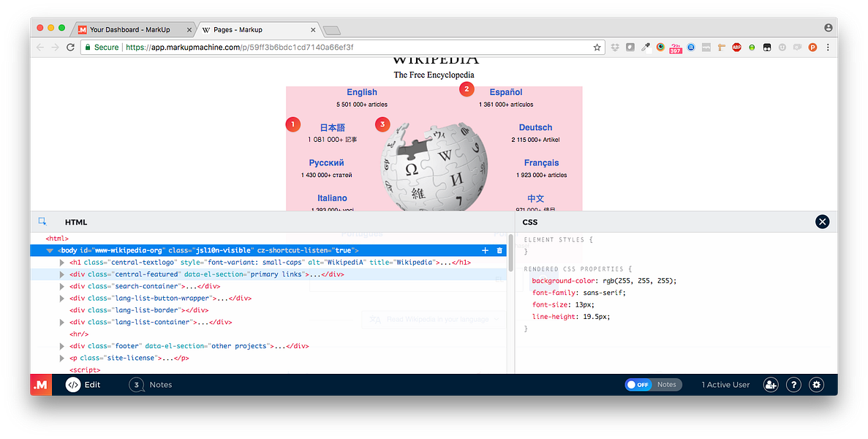Click the Wikipedia globe logo image
The height and width of the screenshot is (439, 868).
pyautogui.click(x=434, y=168)
